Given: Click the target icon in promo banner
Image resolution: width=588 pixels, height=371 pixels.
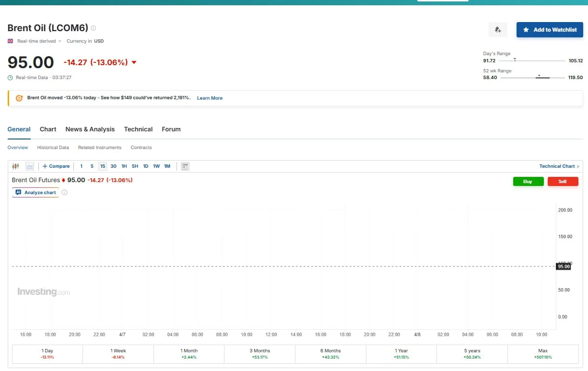Looking at the screenshot, I should [19, 98].
